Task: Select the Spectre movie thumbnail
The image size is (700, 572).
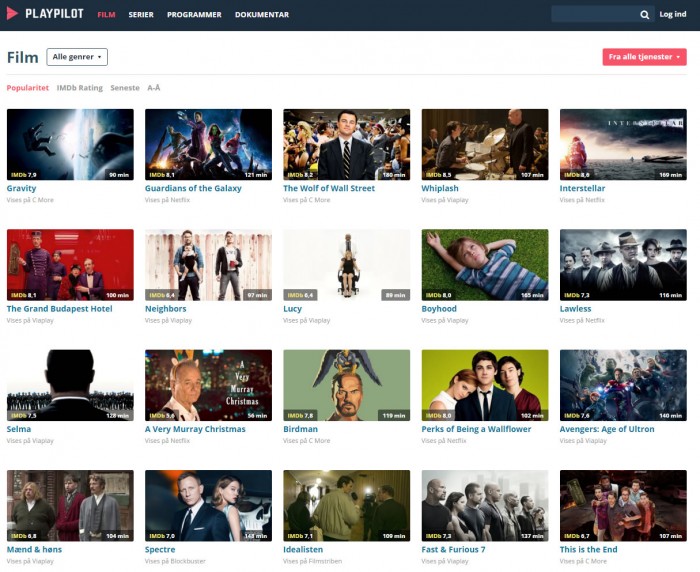Action: [208, 505]
